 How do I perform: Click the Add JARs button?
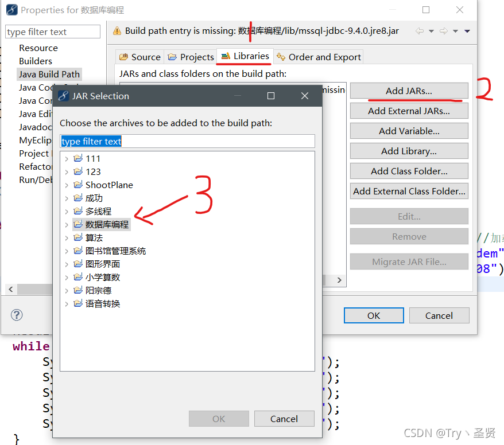[409, 91]
